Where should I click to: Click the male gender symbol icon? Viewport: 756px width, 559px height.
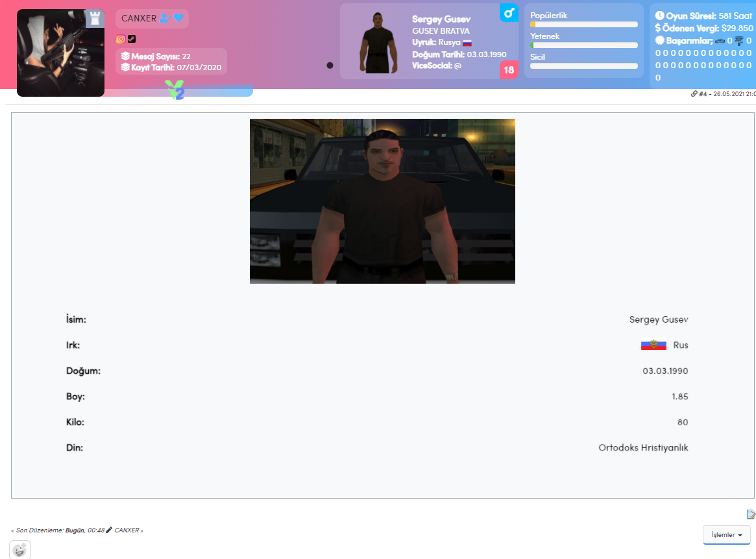pos(509,13)
